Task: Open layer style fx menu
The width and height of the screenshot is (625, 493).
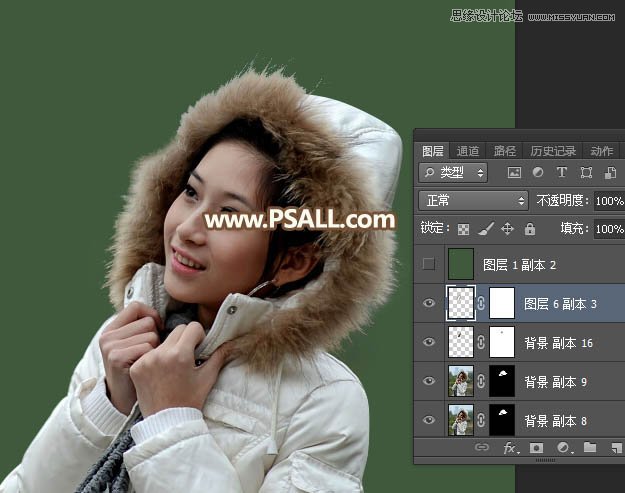Action: click(x=511, y=448)
